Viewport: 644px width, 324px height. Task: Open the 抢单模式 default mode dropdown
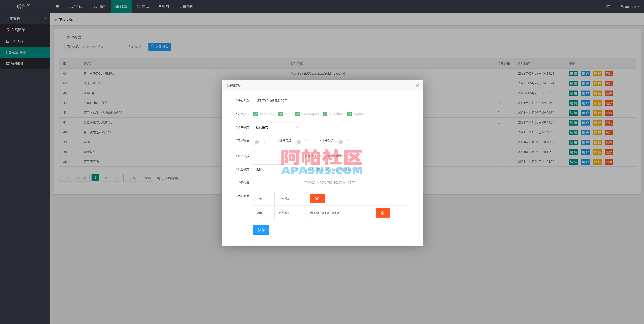point(277,127)
